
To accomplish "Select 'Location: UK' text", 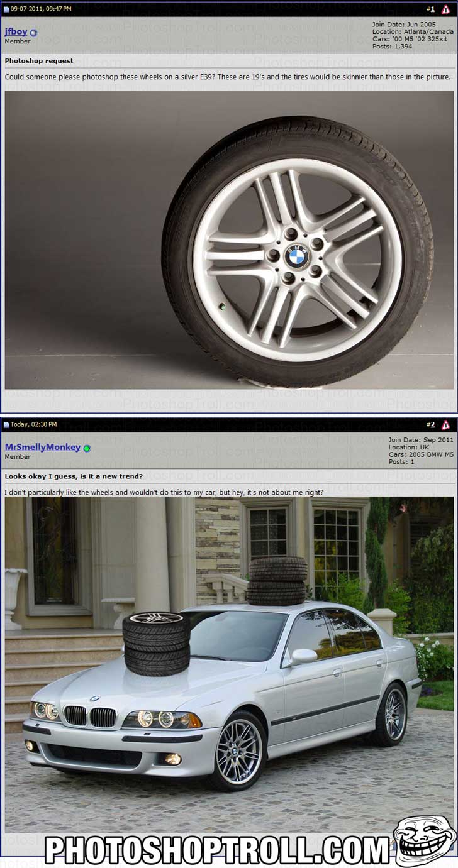I will [x=409, y=447].
